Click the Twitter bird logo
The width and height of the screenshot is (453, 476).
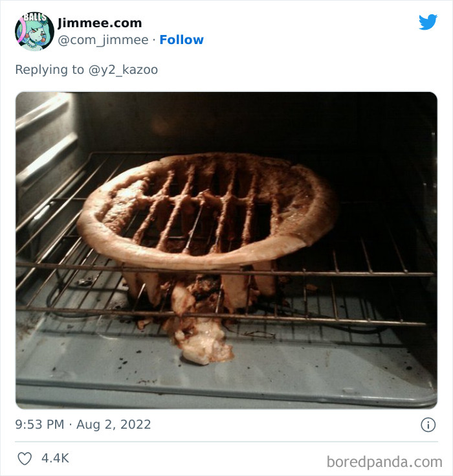[x=428, y=23]
